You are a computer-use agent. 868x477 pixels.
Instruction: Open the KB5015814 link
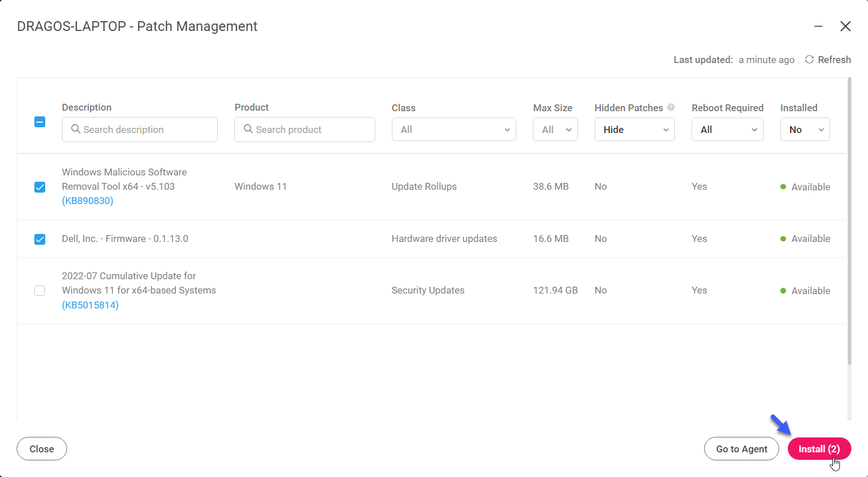[91, 305]
